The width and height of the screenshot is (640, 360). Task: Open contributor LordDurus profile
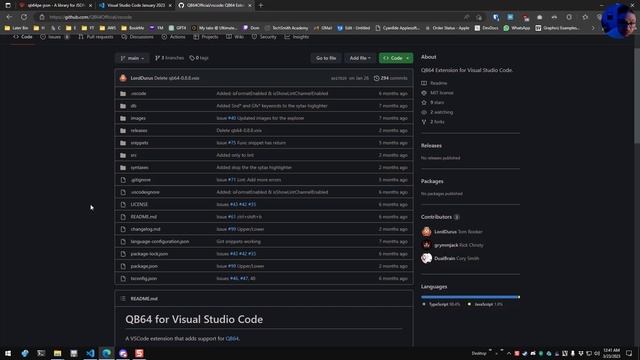pos(445,232)
